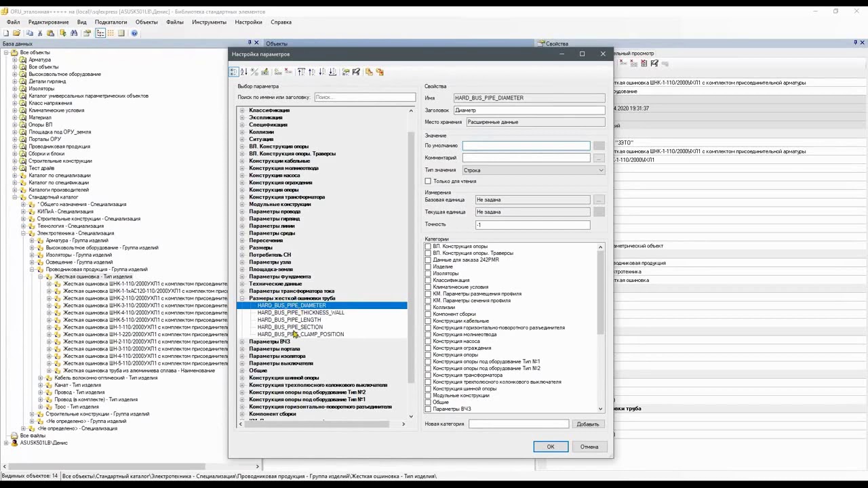Toggle the Только для чтения checkbox
868x488 pixels.
pos(428,181)
